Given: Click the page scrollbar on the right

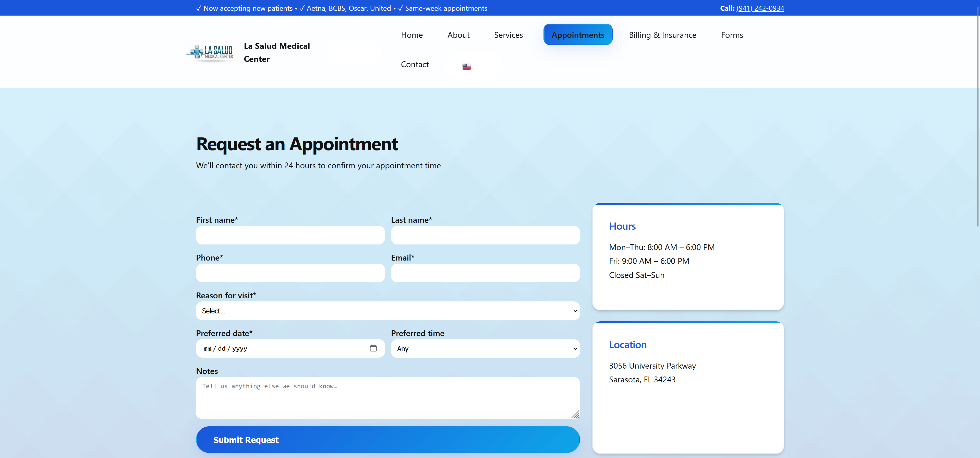Looking at the screenshot, I should (977, 114).
